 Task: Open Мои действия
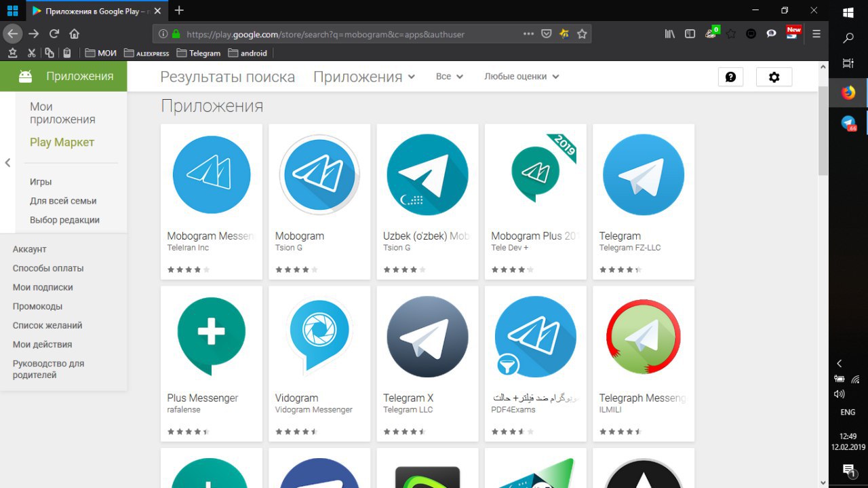click(42, 344)
